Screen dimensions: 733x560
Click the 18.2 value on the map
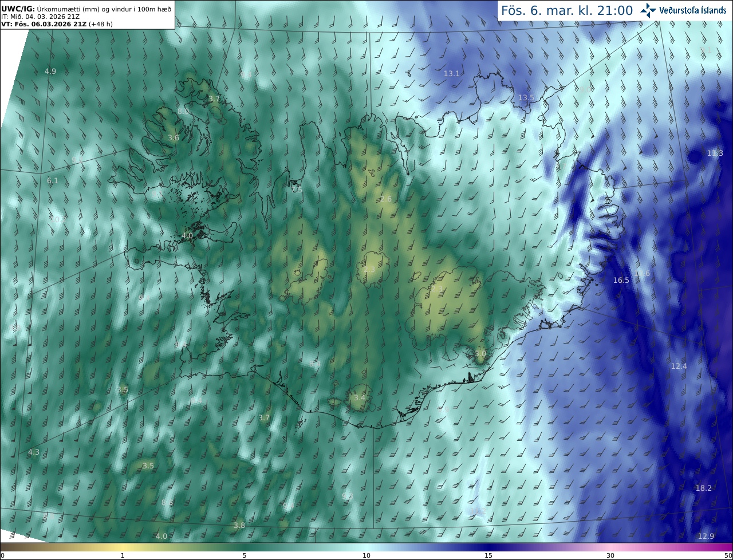click(704, 488)
